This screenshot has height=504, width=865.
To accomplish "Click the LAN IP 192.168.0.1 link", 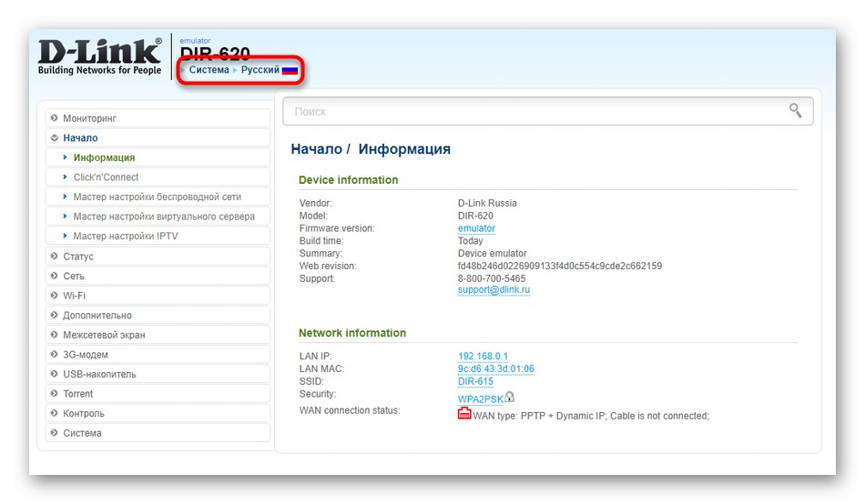I will tap(483, 357).
